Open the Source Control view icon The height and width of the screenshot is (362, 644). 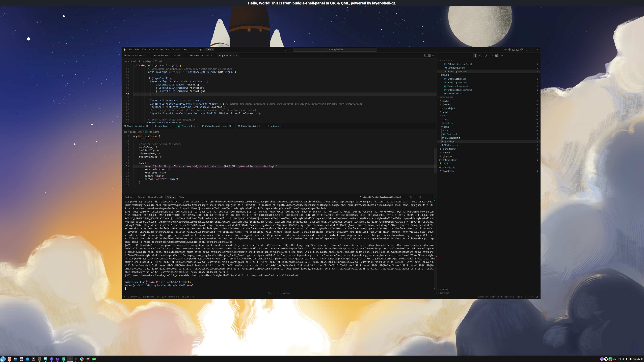(486, 56)
